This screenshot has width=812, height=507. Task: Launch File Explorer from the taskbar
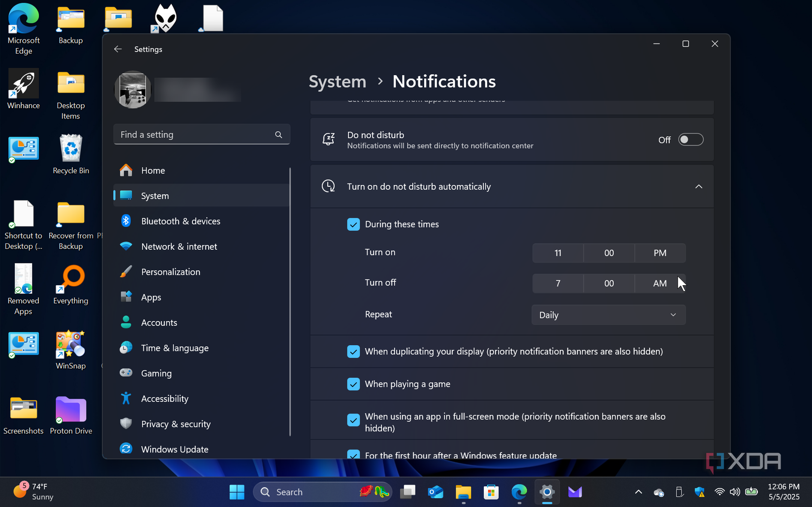(x=463, y=492)
